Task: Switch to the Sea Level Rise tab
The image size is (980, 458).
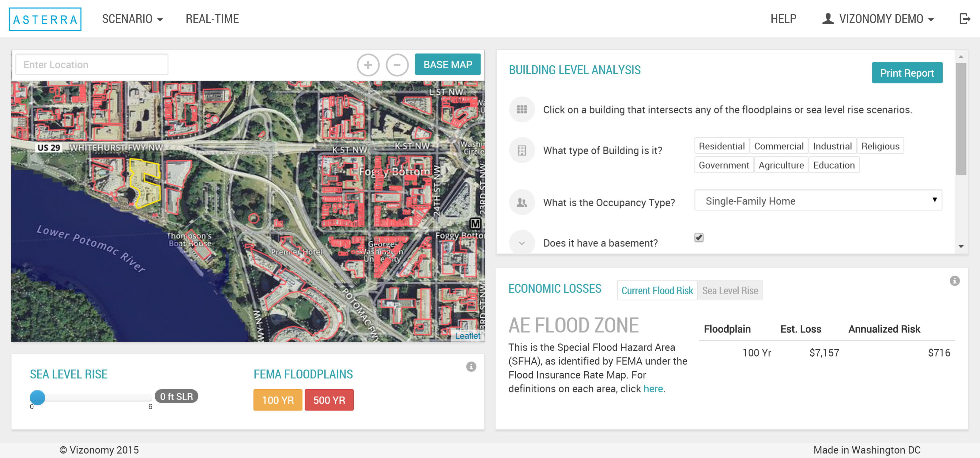Action: coord(730,291)
